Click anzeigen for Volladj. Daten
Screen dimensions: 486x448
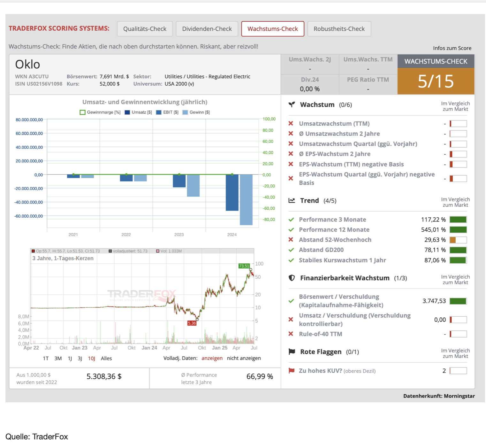[212, 358]
